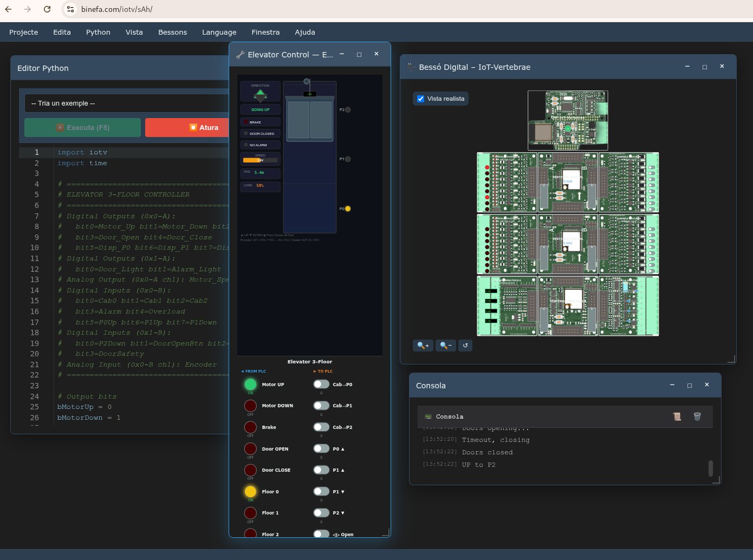
Task: Open the 'Tria un exemple' dropdown
Action: [127, 103]
